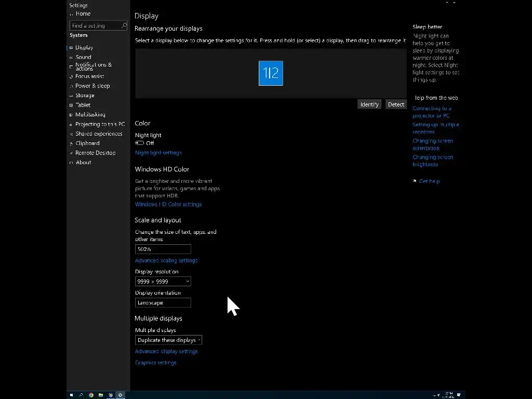The image size is (532, 399).
Task: Open Sound settings in the sidebar
Action: pos(83,57)
